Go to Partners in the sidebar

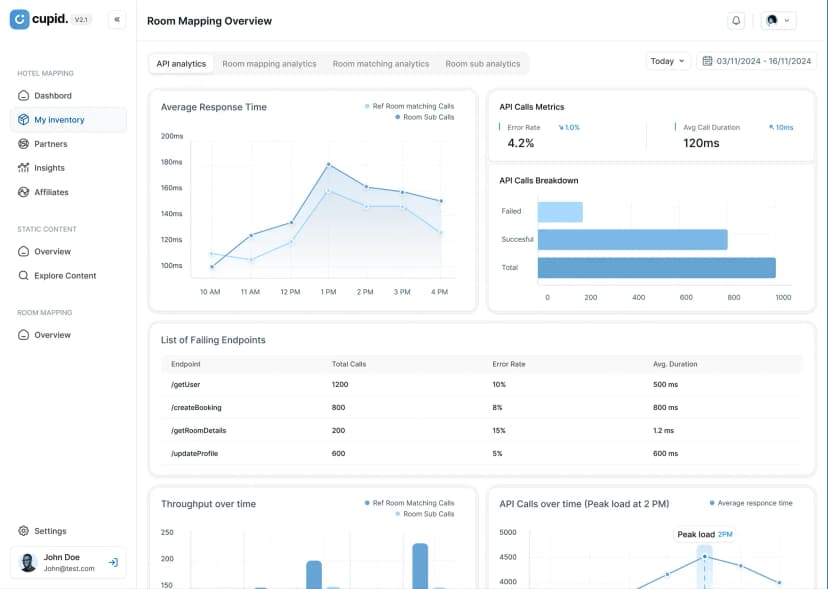click(x=50, y=144)
